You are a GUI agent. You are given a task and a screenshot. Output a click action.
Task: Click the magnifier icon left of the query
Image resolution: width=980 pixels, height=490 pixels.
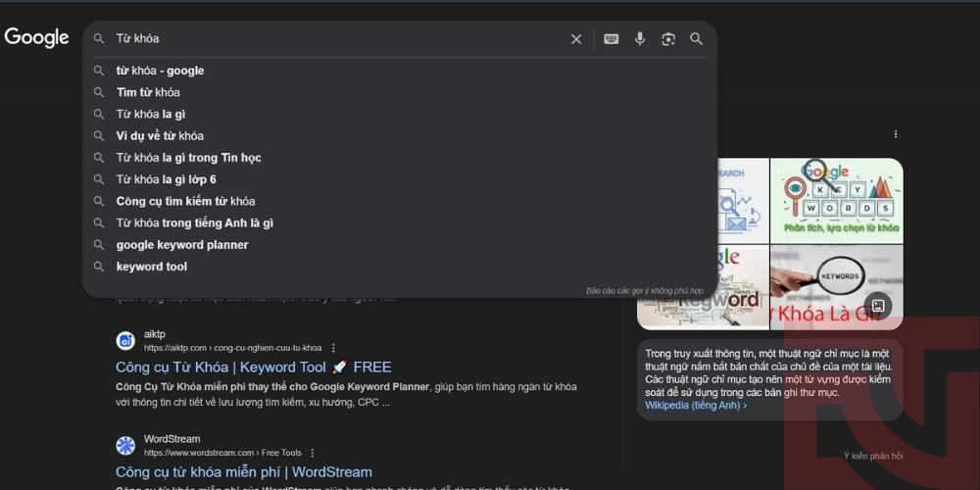[x=99, y=39]
